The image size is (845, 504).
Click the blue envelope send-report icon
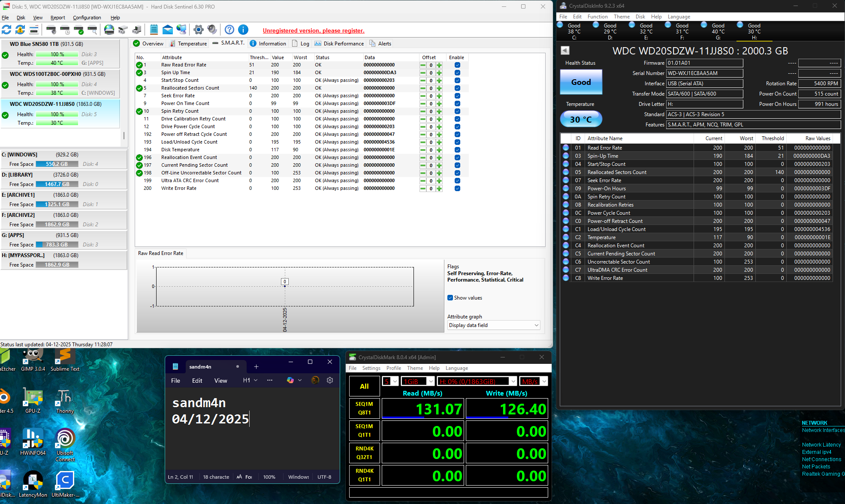point(168,30)
